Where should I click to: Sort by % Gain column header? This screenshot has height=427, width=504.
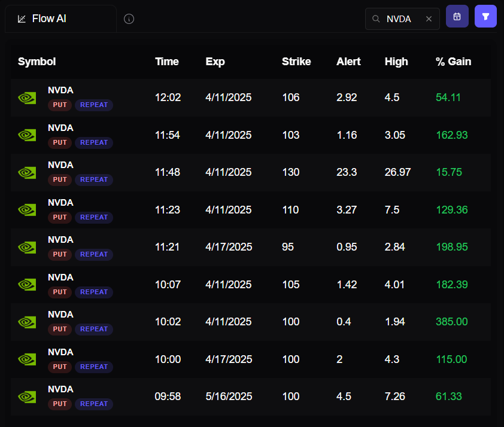click(453, 62)
